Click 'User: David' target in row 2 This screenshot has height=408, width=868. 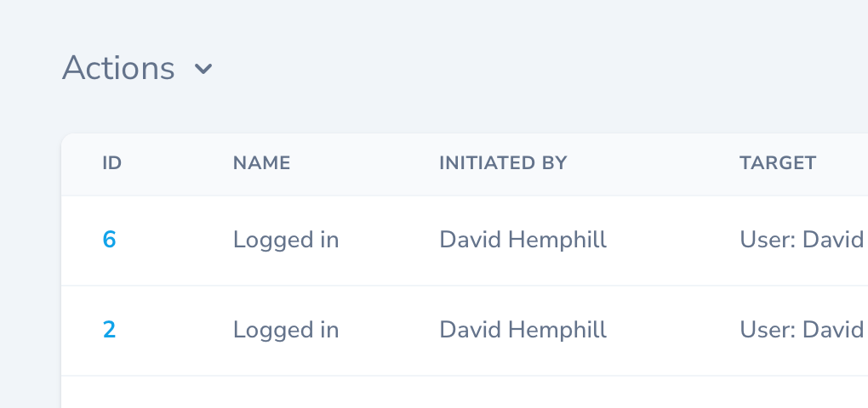pos(802,330)
